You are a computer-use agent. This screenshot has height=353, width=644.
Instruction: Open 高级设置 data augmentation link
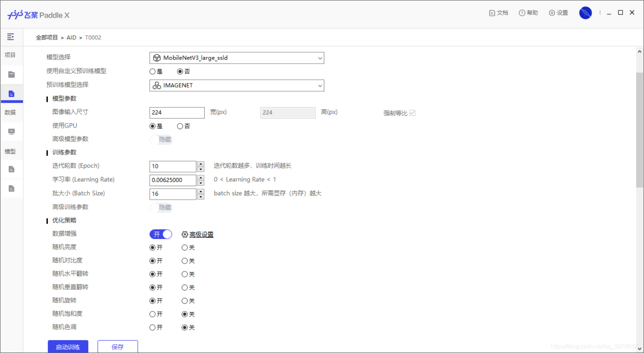[x=201, y=235]
